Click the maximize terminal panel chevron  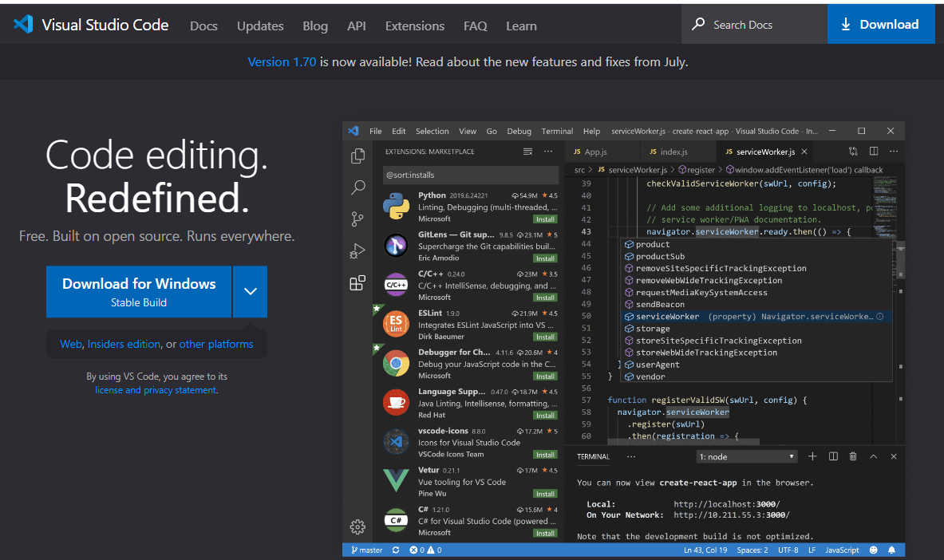point(874,456)
